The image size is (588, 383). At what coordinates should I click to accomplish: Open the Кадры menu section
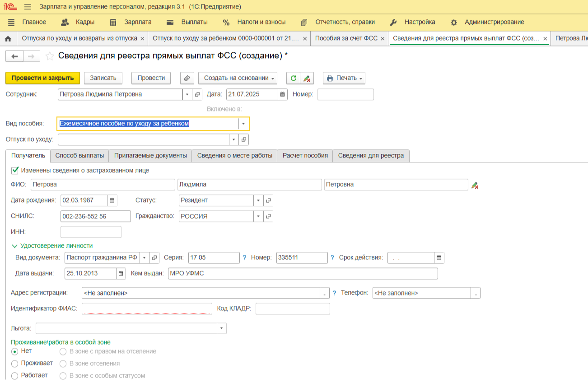[x=77, y=22]
